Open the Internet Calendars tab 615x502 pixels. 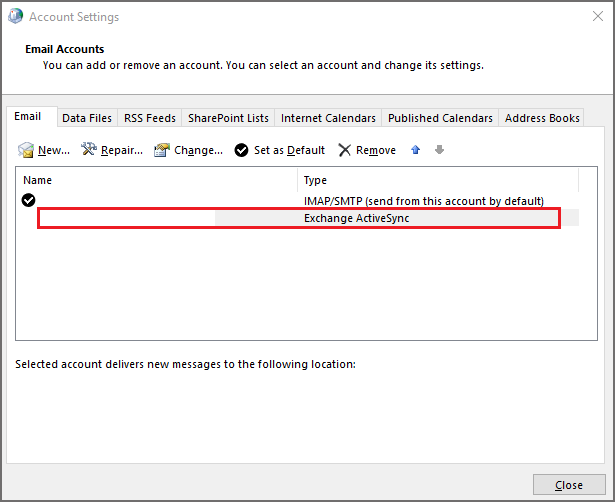pyautogui.click(x=328, y=118)
